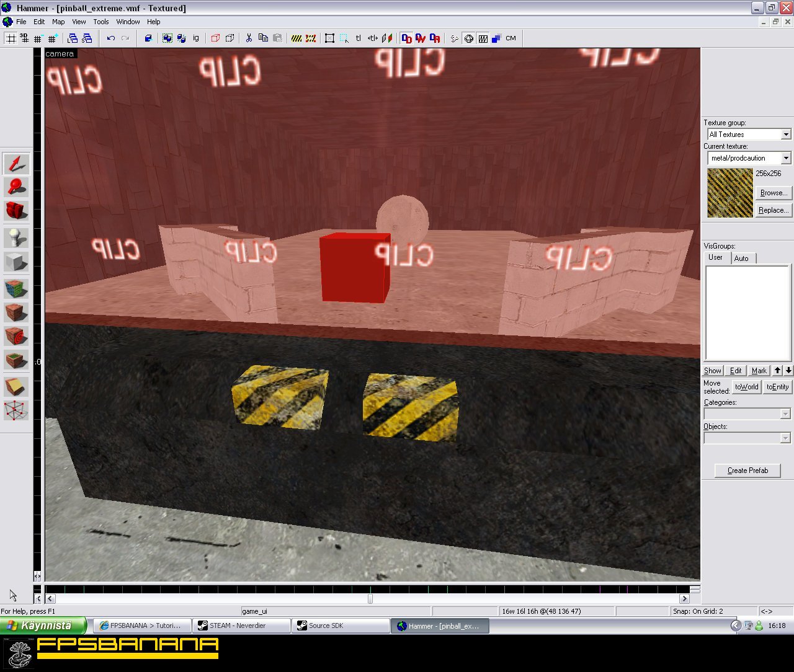
Task: Toggle texture lock tl button
Action: point(359,38)
